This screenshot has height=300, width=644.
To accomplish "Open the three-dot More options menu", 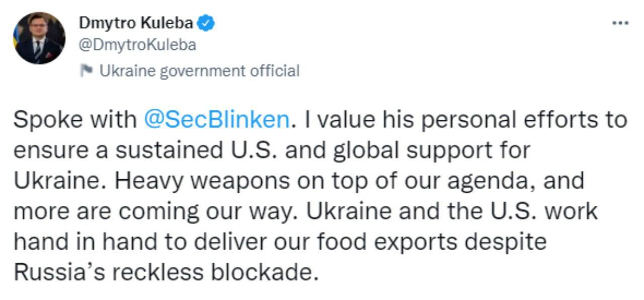I will 620,23.
